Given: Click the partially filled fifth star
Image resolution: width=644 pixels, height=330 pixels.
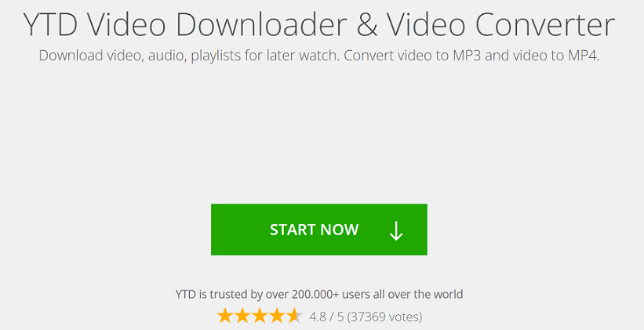Looking at the screenshot, I should click(x=295, y=317).
